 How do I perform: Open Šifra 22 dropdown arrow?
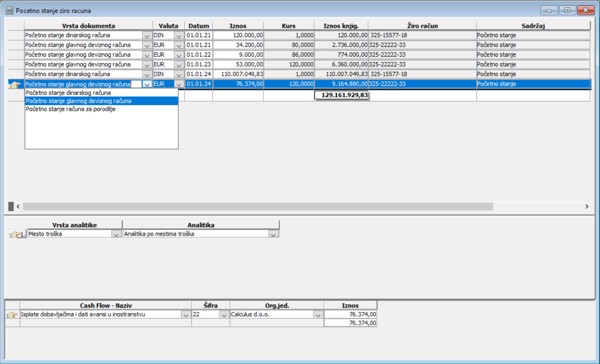point(224,315)
